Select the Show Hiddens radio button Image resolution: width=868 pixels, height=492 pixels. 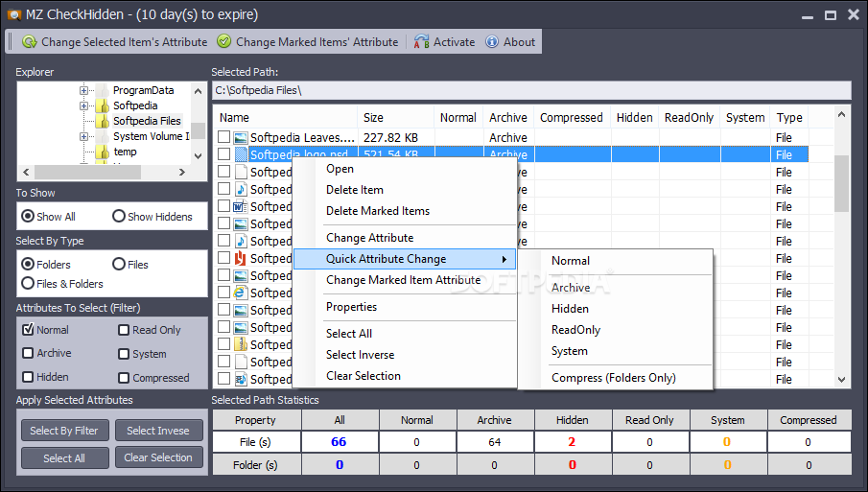119,216
